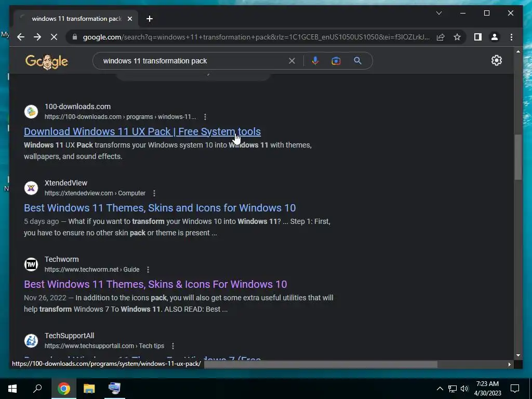Click horizontal scrollbar right arrow
This screenshot has width=532, height=399.
pos(509,364)
